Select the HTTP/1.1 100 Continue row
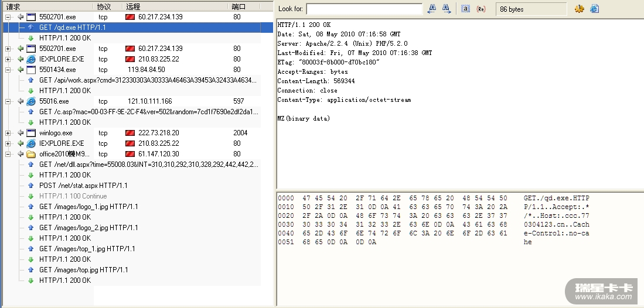The height and width of the screenshot is (308, 644). click(131, 196)
